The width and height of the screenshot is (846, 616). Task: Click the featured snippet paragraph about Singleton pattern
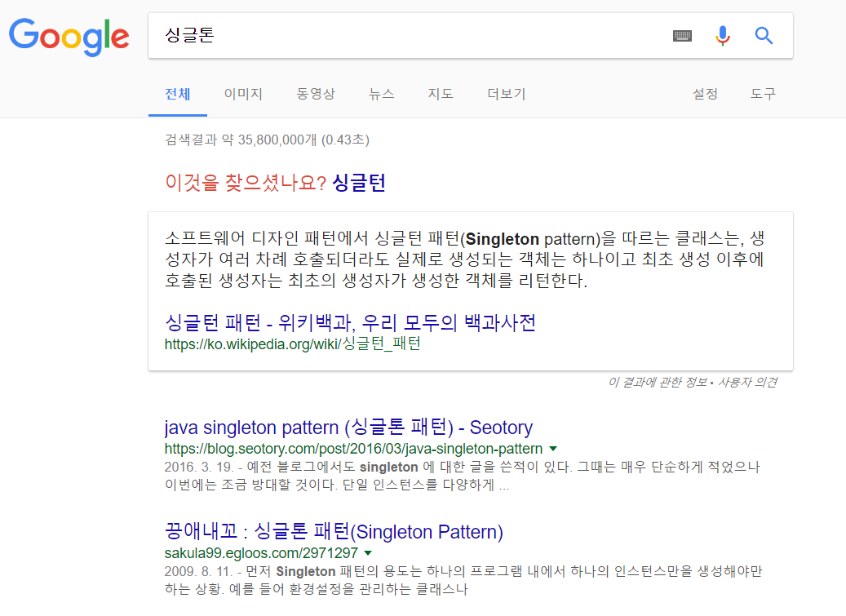(x=464, y=259)
